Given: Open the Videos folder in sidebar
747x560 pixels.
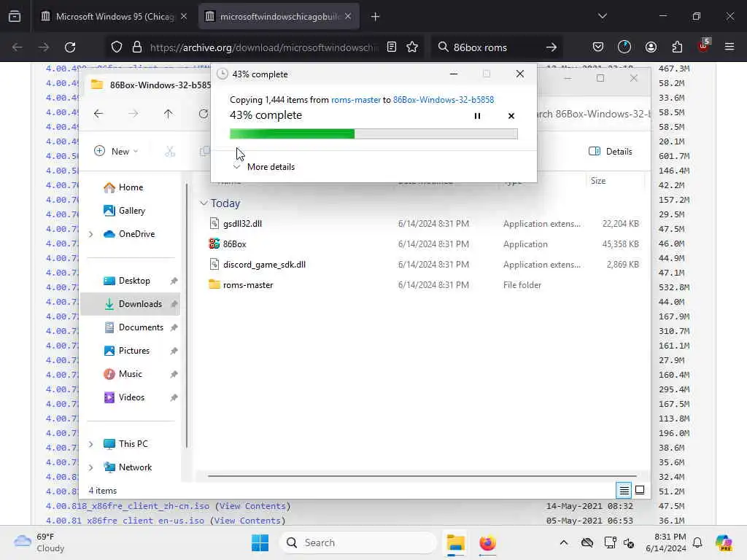Looking at the screenshot, I should [x=131, y=397].
